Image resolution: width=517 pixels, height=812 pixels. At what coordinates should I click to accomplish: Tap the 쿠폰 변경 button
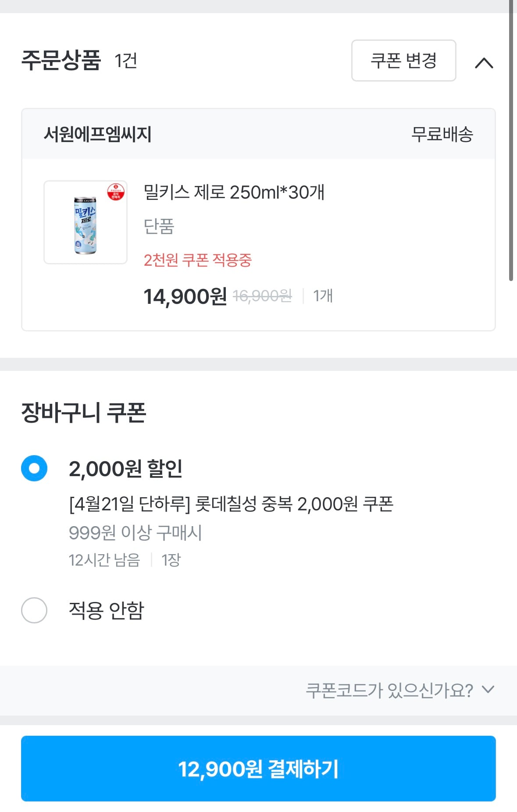(x=403, y=61)
